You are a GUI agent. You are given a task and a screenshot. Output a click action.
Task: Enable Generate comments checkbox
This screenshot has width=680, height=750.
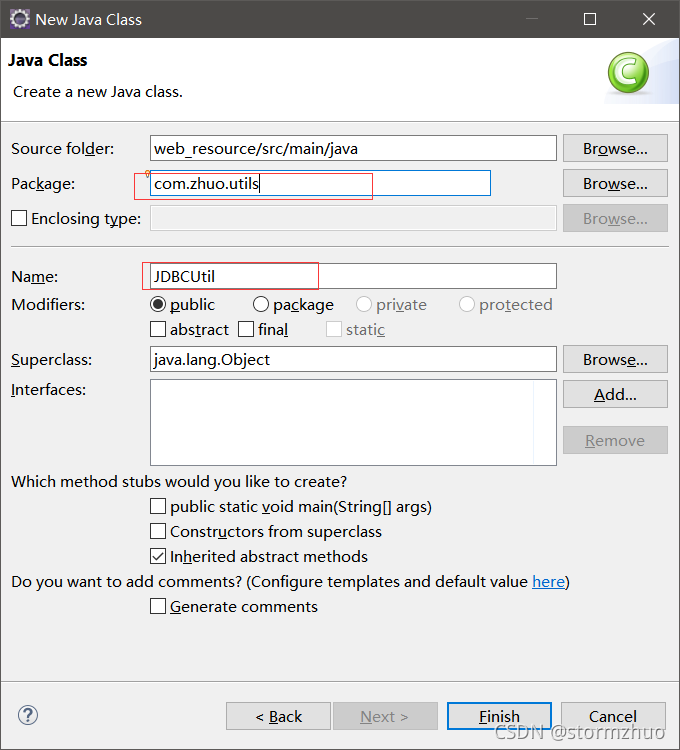point(158,606)
